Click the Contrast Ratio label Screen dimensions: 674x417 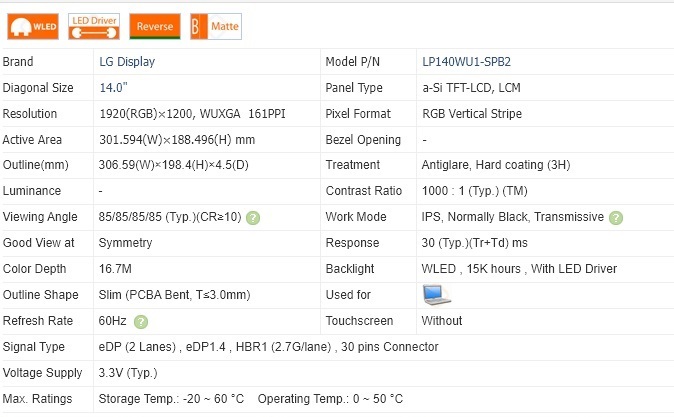point(364,191)
